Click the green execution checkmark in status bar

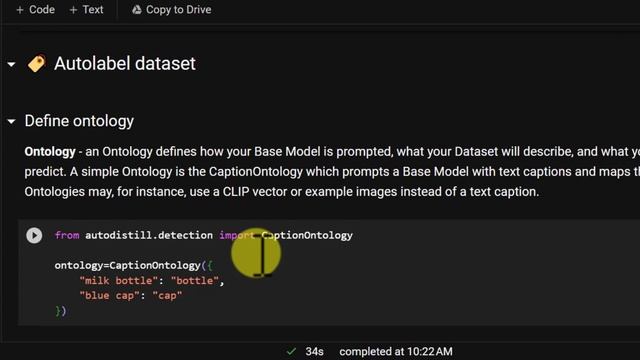[x=291, y=351]
